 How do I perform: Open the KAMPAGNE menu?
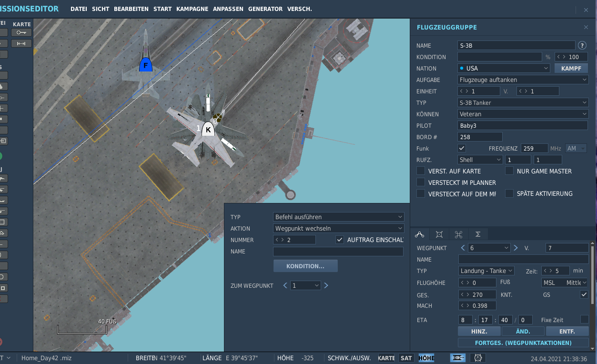coord(192,9)
